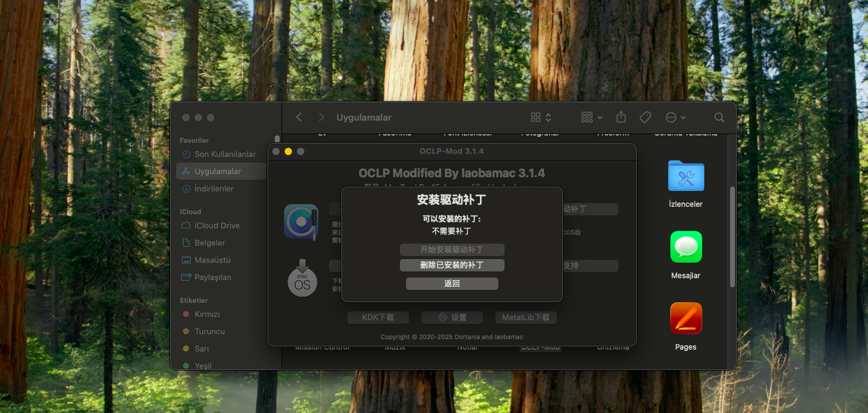868x413 pixels.
Task: Open the İzlenceler folder icon
Action: coord(686,177)
